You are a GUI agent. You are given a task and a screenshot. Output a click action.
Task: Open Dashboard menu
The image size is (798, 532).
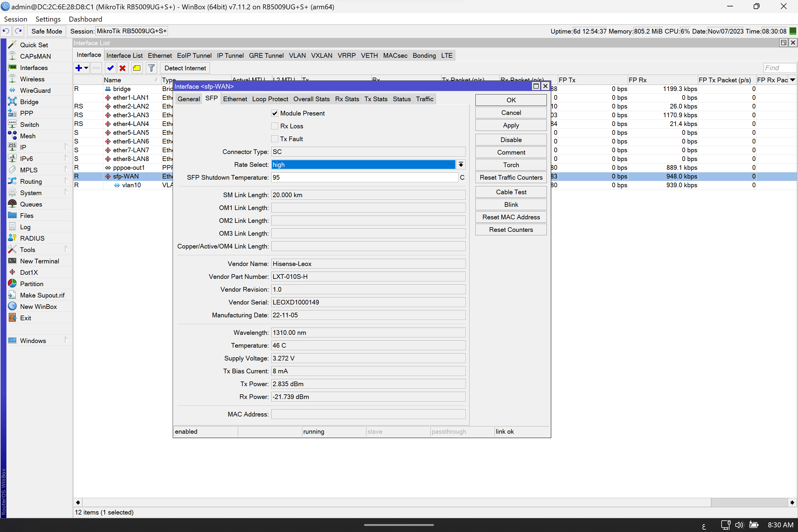[x=85, y=19]
